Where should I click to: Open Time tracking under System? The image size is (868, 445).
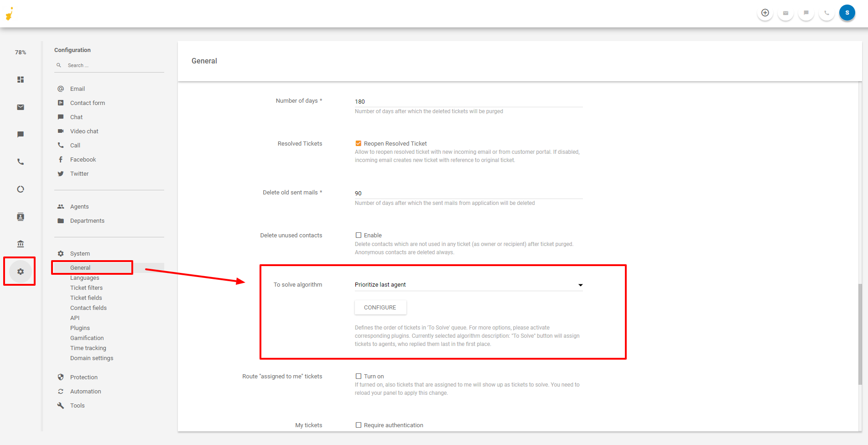click(x=88, y=348)
